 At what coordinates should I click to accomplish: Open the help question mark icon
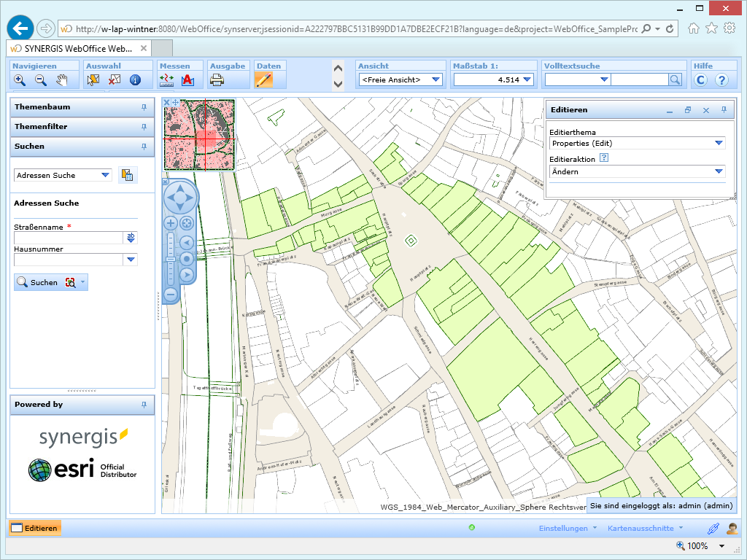point(721,80)
